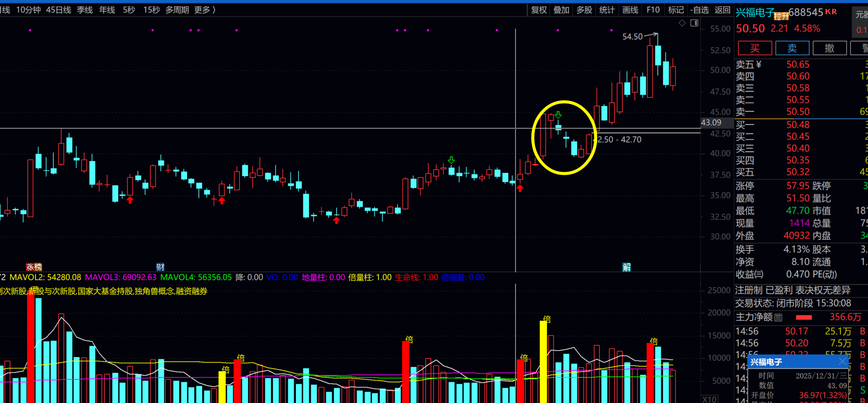Toggle the side panel layout icon
Viewport: 868px width, 403px height.
tap(694, 23)
